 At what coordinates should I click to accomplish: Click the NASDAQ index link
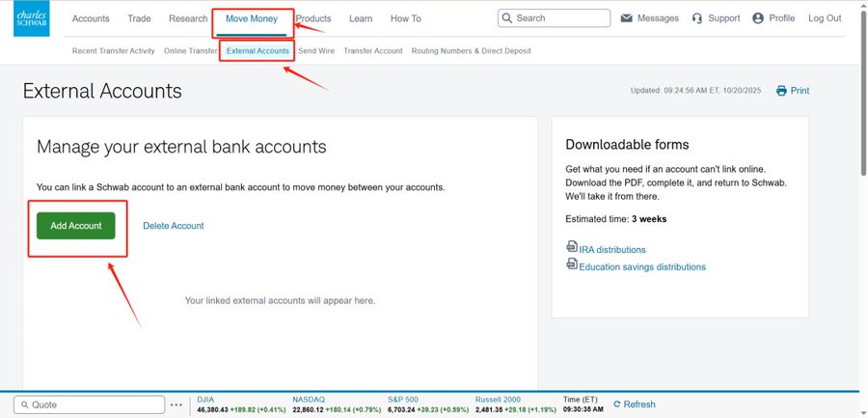pyautogui.click(x=309, y=399)
